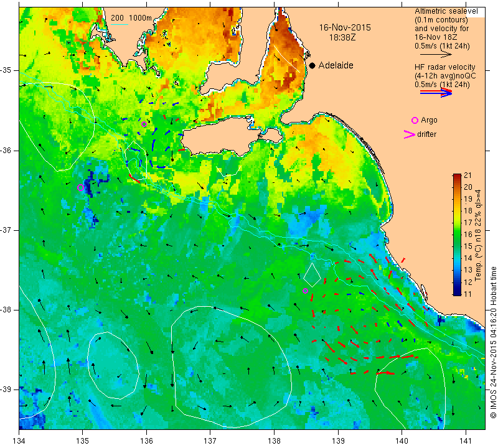Click the 21 value on temperature scale

[x=467, y=175]
